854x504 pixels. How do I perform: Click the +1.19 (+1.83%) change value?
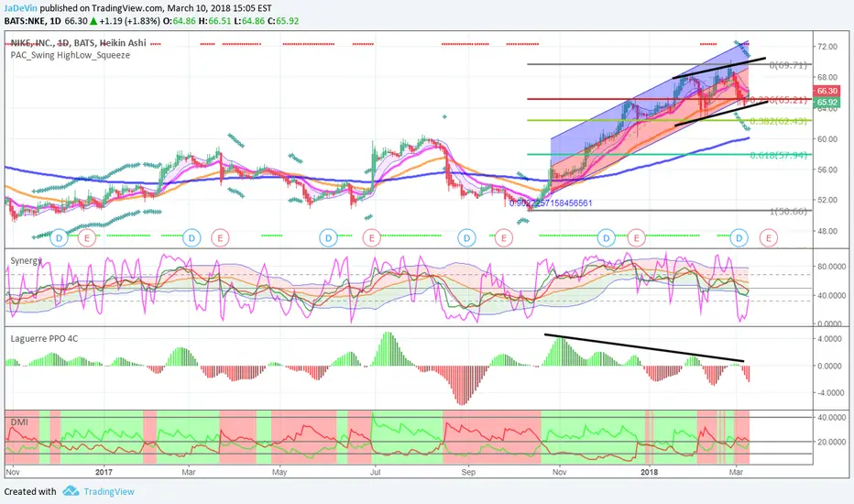(x=130, y=21)
